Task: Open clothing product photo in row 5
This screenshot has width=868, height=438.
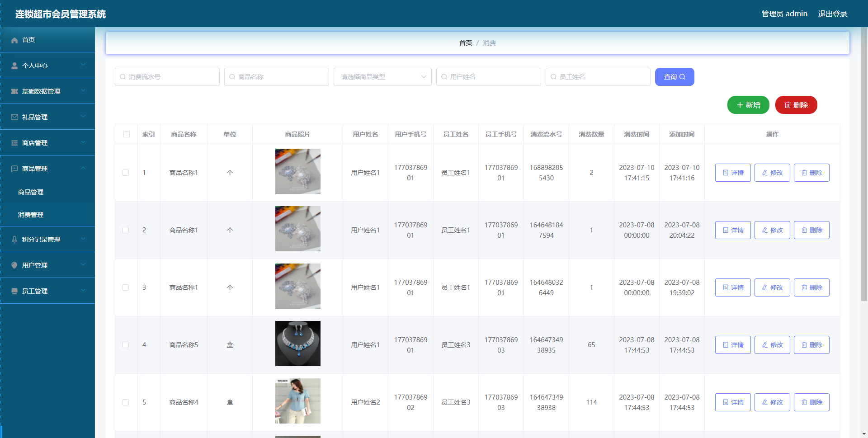Action: click(x=298, y=401)
